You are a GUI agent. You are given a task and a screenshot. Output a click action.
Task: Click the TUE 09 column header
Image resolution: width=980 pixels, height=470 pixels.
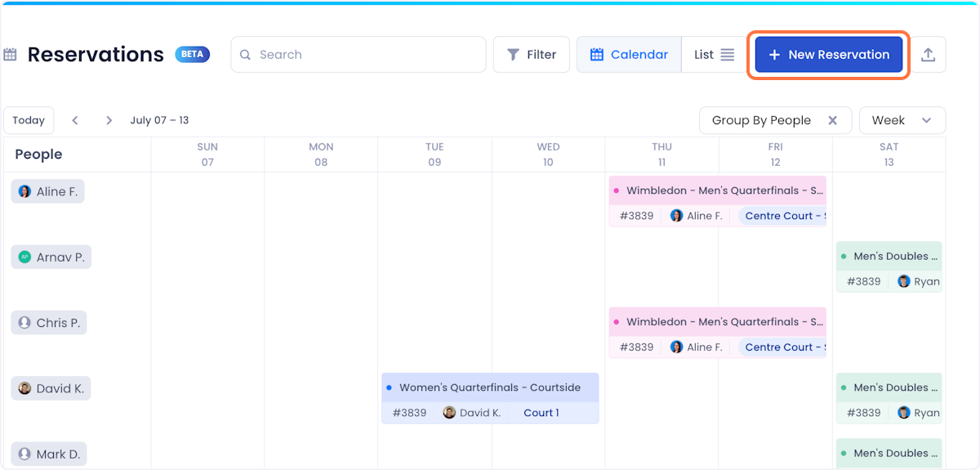coord(434,154)
